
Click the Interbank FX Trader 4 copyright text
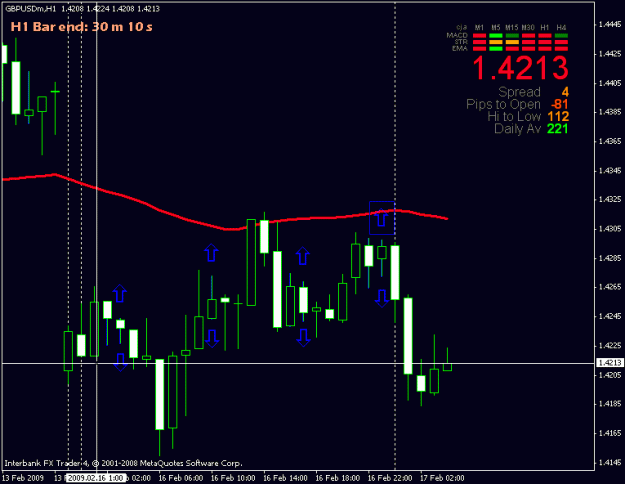(123, 463)
